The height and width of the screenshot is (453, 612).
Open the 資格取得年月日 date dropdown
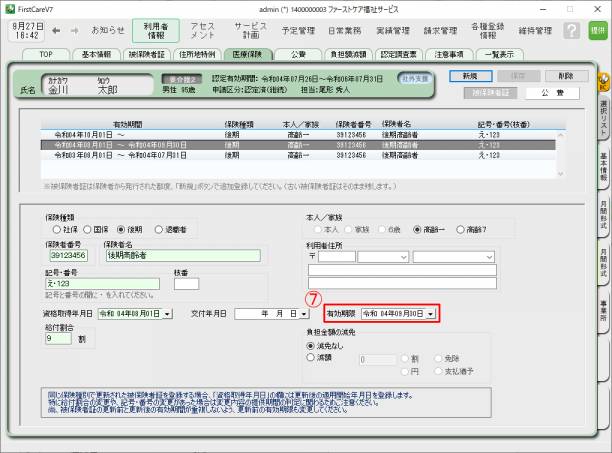166,313
